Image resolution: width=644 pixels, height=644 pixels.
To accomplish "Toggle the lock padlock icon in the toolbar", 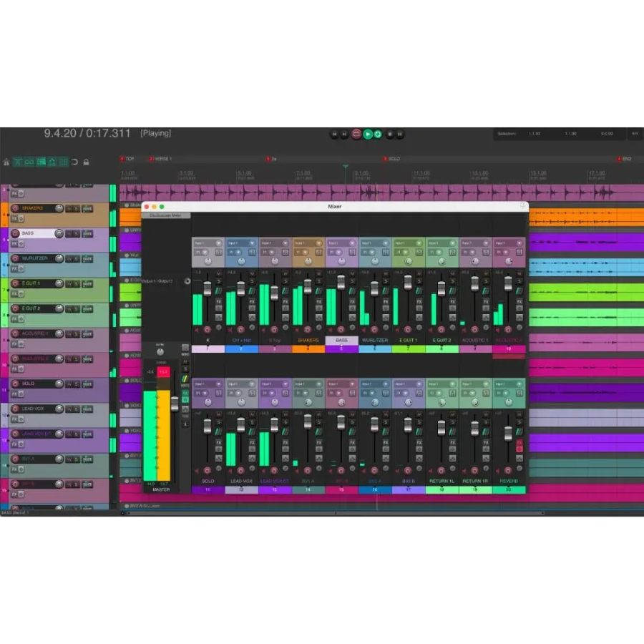I will click(x=87, y=162).
